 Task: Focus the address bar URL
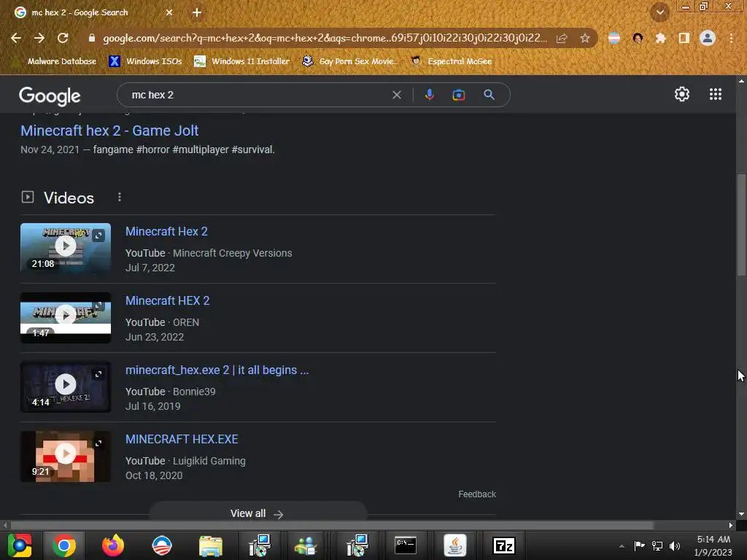325,38
